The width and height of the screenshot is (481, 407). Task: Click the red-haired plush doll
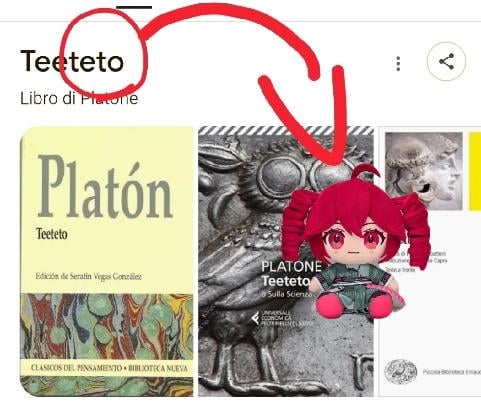click(355, 240)
